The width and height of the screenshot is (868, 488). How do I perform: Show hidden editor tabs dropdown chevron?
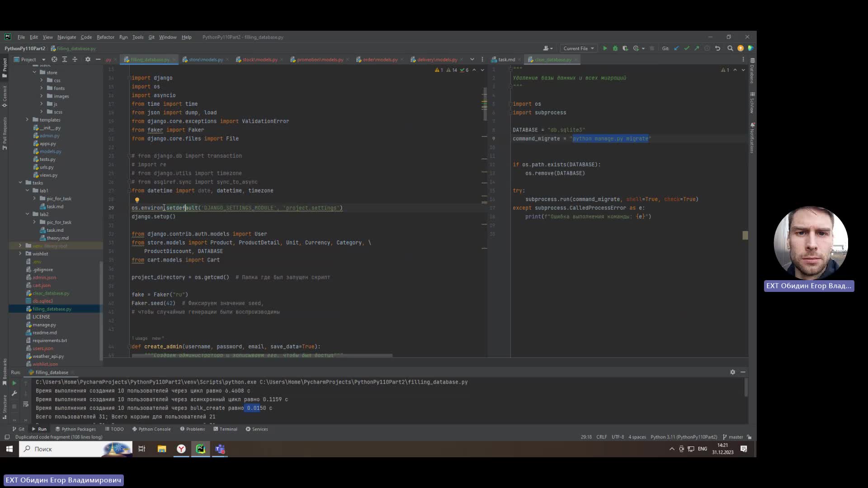pyautogui.click(x=472, y=59)
